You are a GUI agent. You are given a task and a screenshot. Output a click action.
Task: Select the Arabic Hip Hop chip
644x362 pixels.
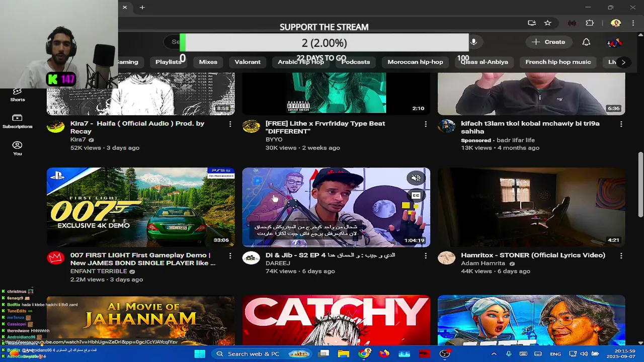point(301,62)
